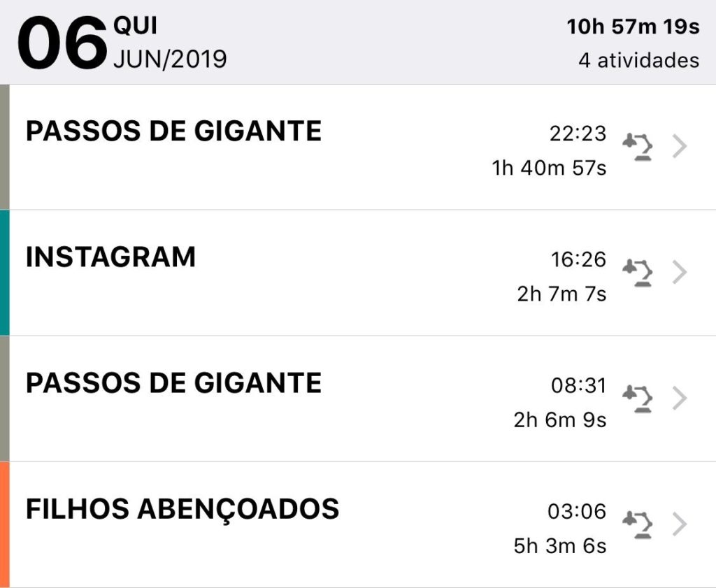Click desk lamp icon for 22:23 Passos de Gigante
The height and width of the screenshot is (588, 716).
638,147
